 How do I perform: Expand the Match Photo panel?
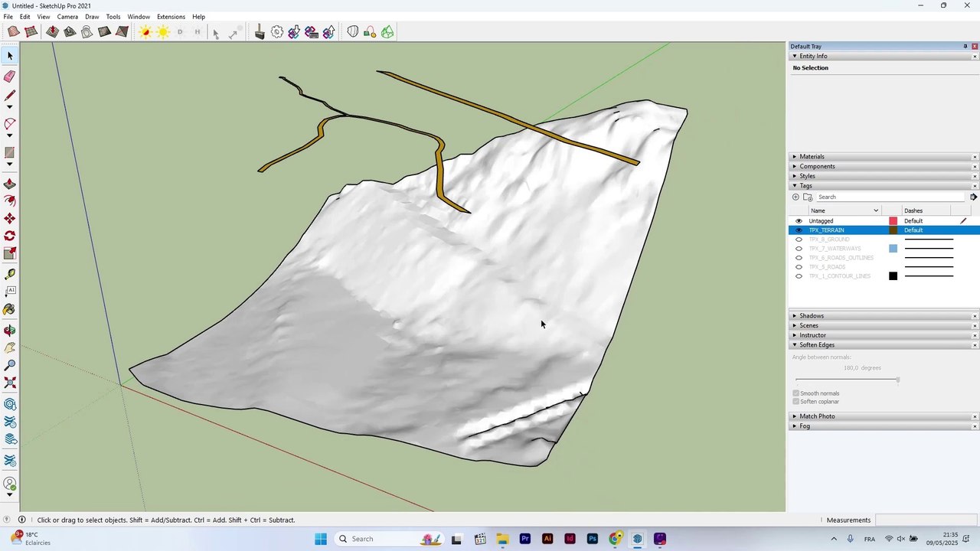795,416
